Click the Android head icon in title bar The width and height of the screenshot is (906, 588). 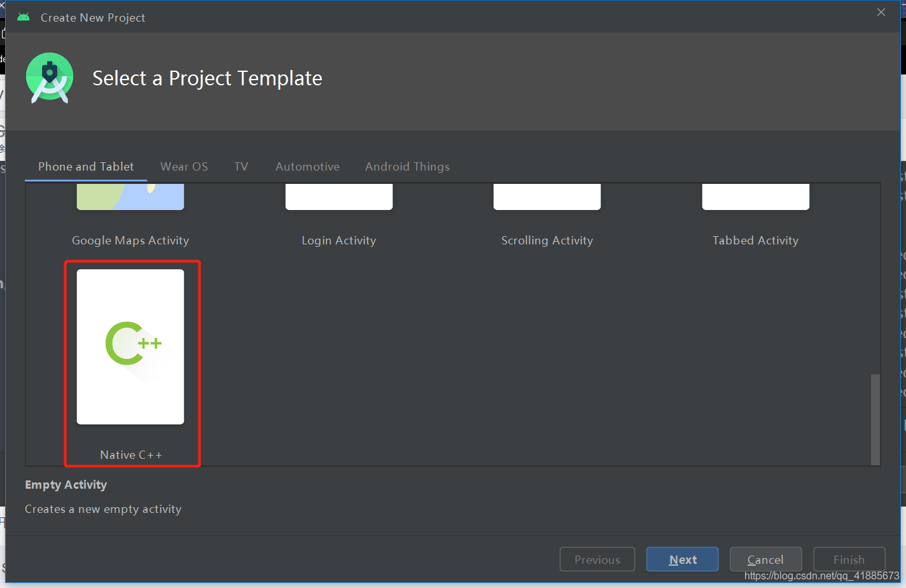click(24, 17)
